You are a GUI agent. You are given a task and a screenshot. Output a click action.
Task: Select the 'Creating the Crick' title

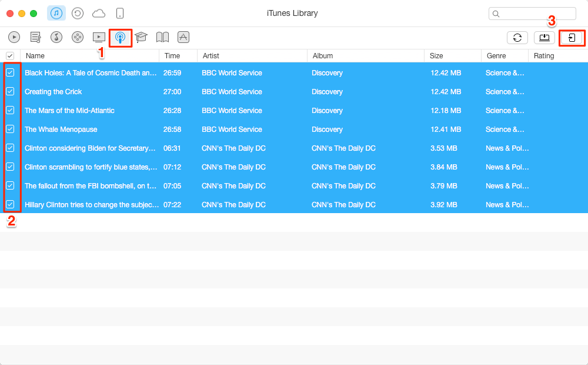(54, 92)
